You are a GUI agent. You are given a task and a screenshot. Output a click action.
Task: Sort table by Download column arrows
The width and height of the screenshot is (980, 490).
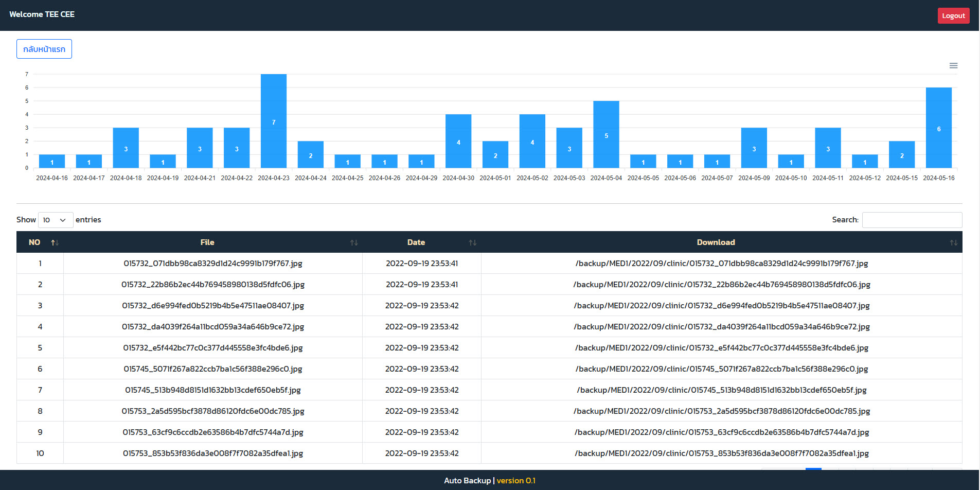pyautogui.click(x=953, y=242)
